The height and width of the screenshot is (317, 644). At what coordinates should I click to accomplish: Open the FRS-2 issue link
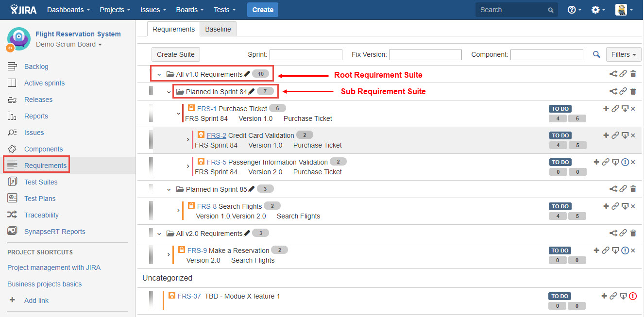click(x=217, y=135)
